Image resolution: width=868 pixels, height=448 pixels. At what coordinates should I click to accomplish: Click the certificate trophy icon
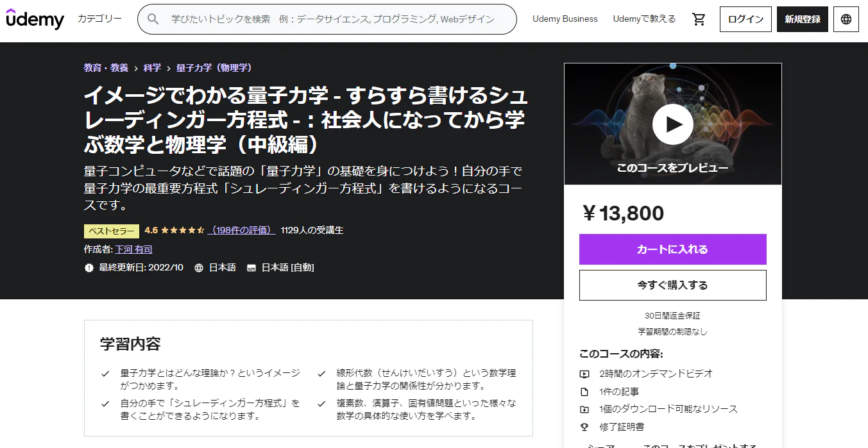584,427
